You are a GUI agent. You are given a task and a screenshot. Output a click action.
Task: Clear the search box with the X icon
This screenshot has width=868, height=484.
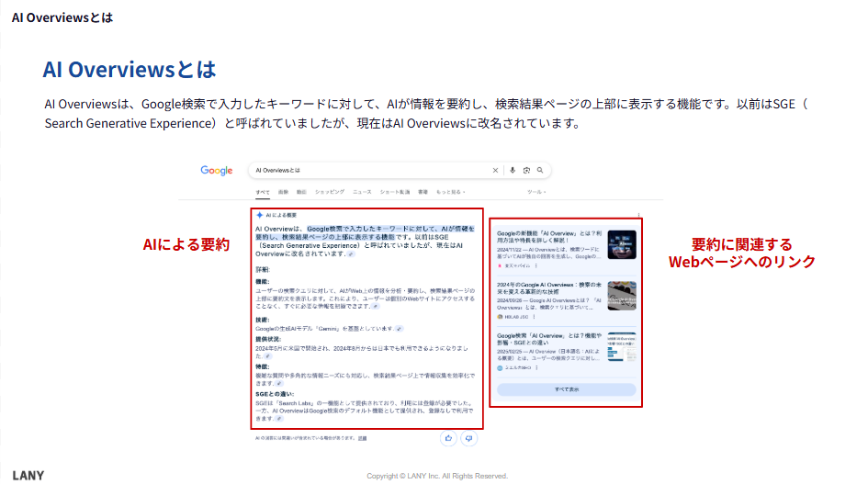pos(495,171)
